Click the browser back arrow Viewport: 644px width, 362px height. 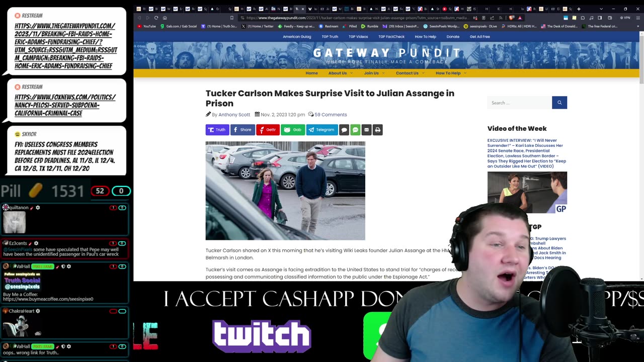click(139, 18)
